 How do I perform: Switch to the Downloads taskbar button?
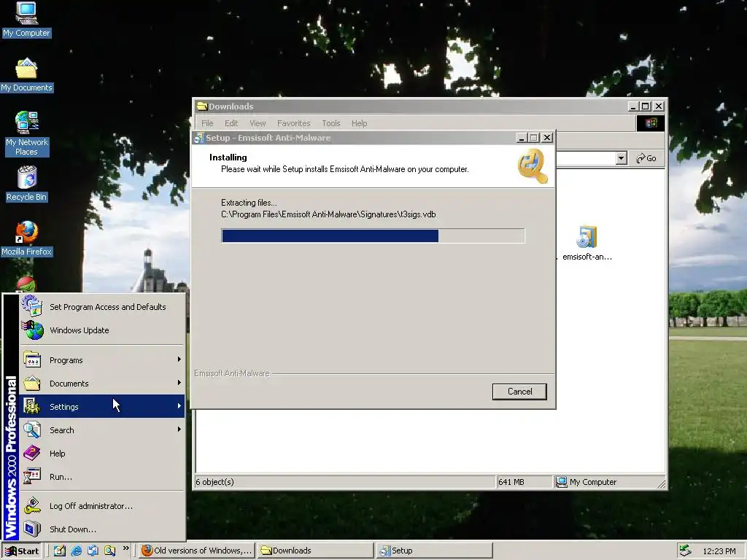315,551
